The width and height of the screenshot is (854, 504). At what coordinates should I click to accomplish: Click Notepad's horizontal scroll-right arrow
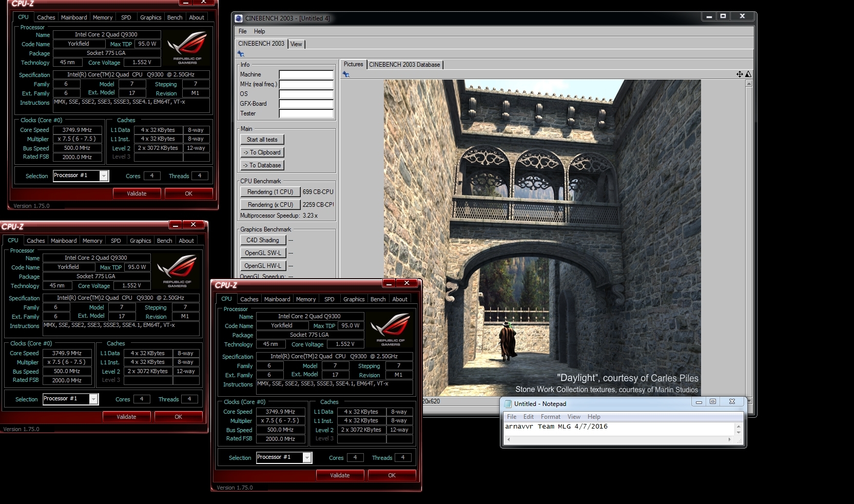pos(729,439)
